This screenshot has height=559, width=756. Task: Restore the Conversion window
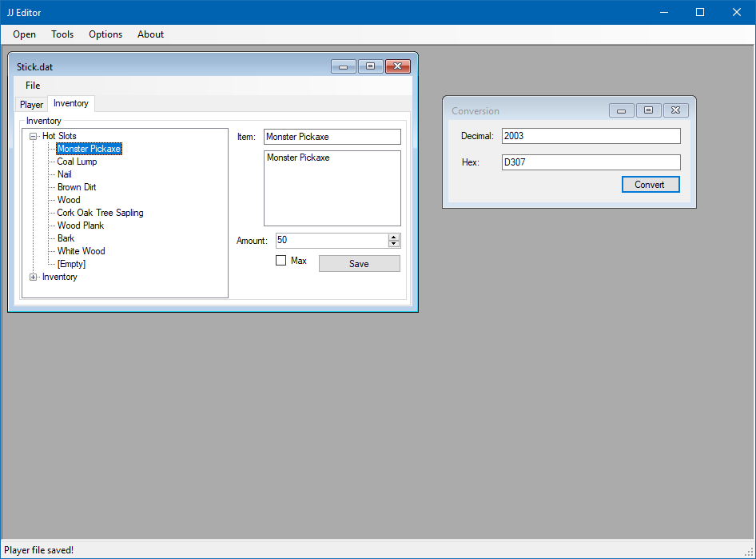coord(648,110)
